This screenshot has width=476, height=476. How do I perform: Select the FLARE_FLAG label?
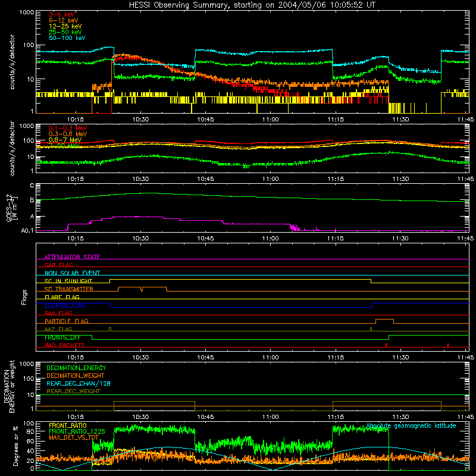pos(62,297)
